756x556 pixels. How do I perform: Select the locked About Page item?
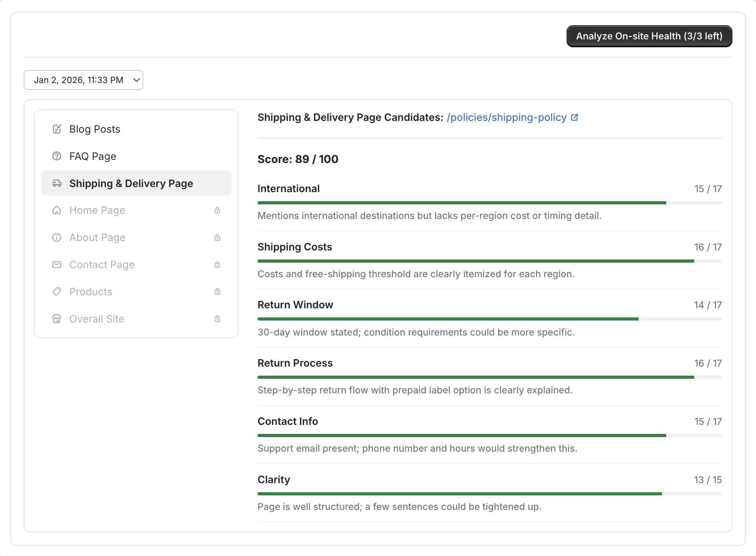[136, 237]
